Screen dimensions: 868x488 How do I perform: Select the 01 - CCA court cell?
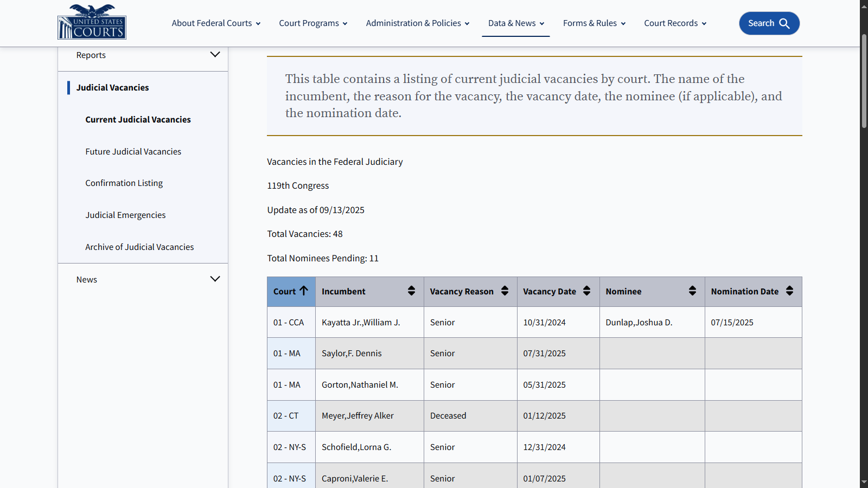click(x=291, y=323)
